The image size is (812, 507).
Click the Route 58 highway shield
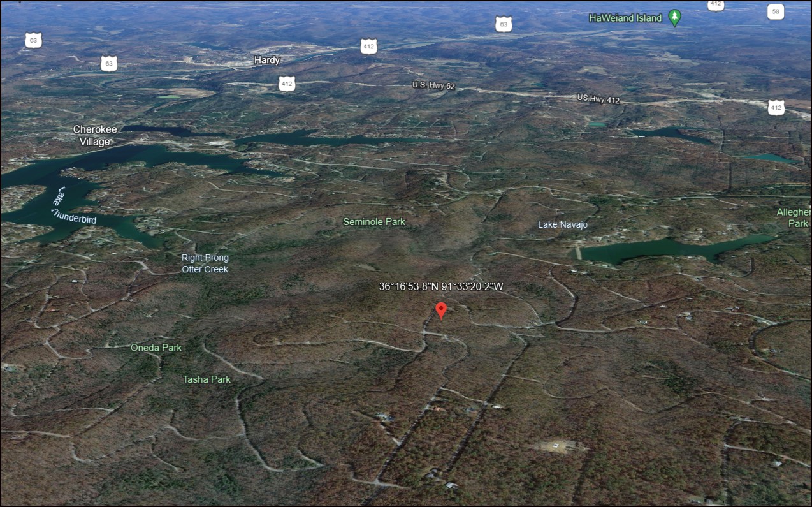[775, 11]
